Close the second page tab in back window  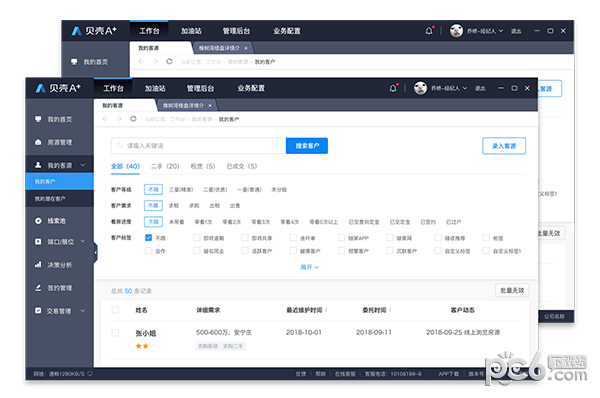tap(246, 48)
